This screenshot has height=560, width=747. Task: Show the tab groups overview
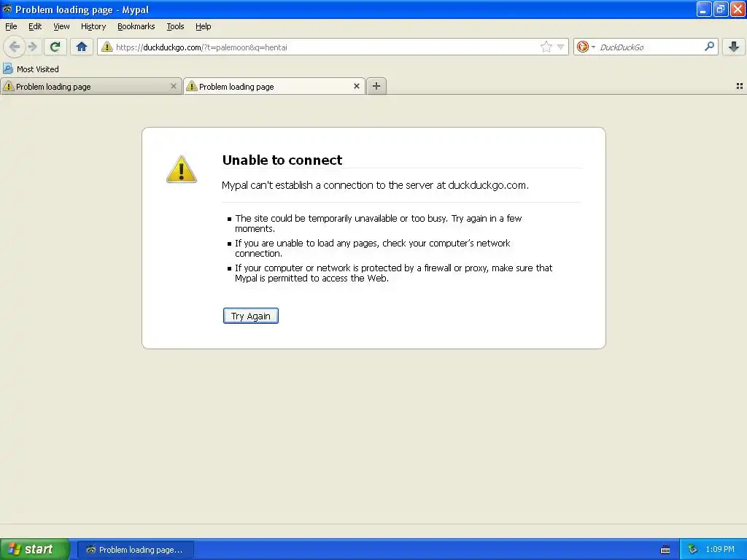pyautogui.click(x=740, y=86)
